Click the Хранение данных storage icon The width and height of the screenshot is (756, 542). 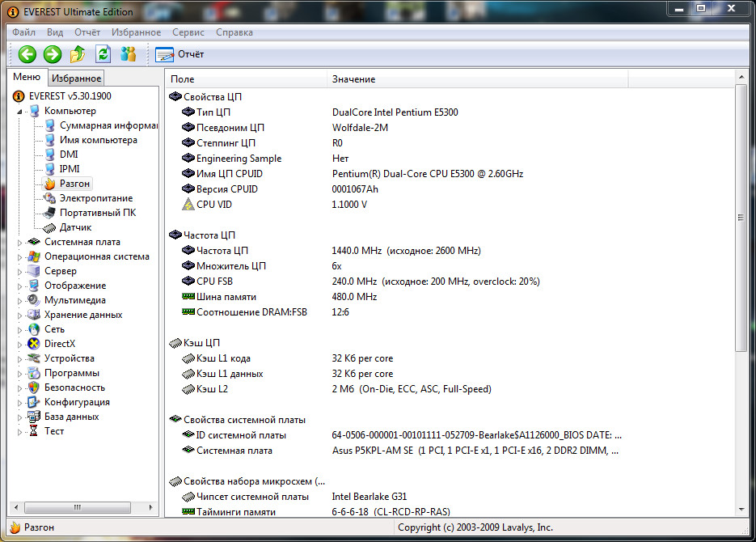[34, 315]
